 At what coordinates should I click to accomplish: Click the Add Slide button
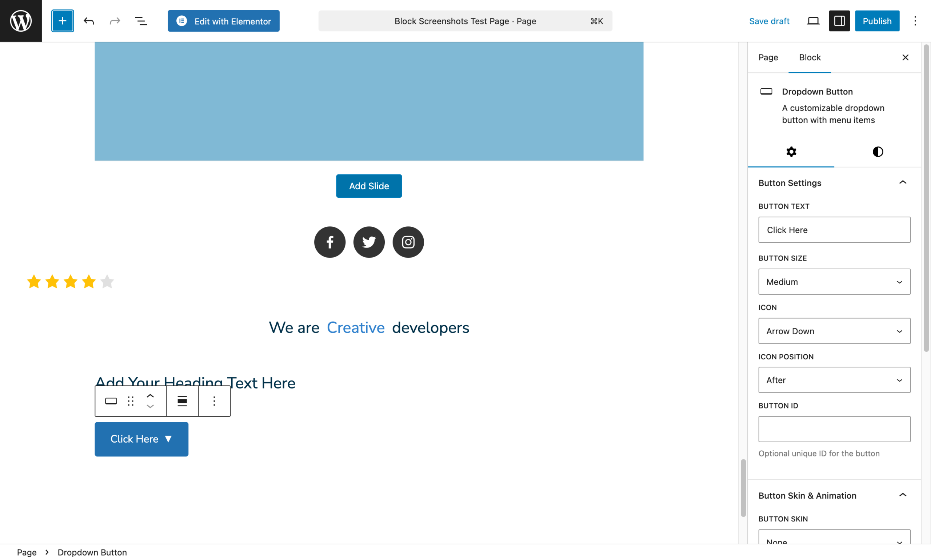click(369, 186)
